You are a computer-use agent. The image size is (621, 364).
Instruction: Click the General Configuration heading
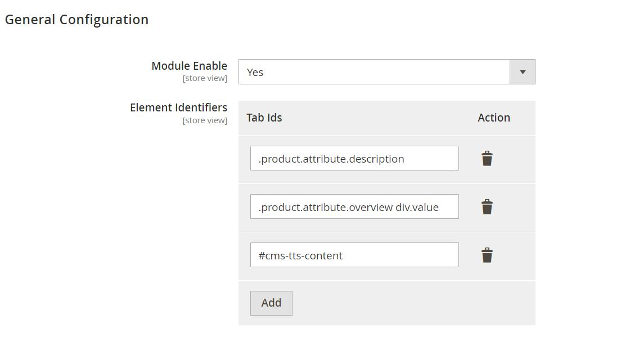(x=76, y=20)
